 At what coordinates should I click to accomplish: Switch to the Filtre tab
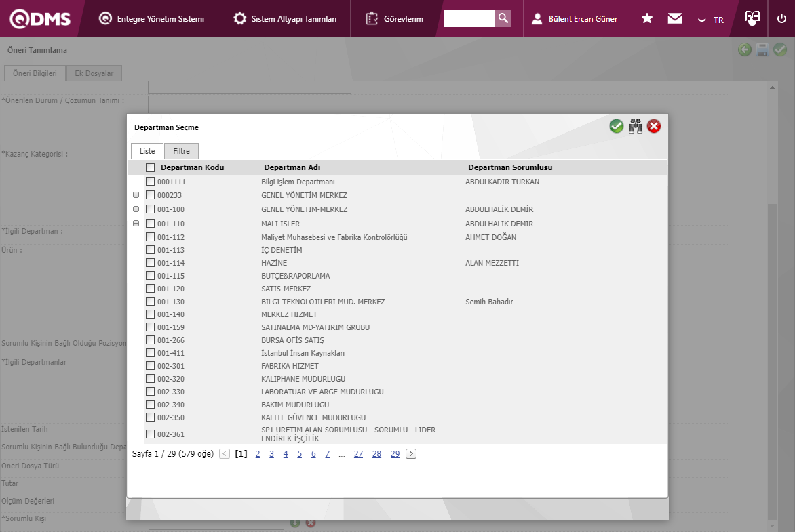[x=181, y=151]
